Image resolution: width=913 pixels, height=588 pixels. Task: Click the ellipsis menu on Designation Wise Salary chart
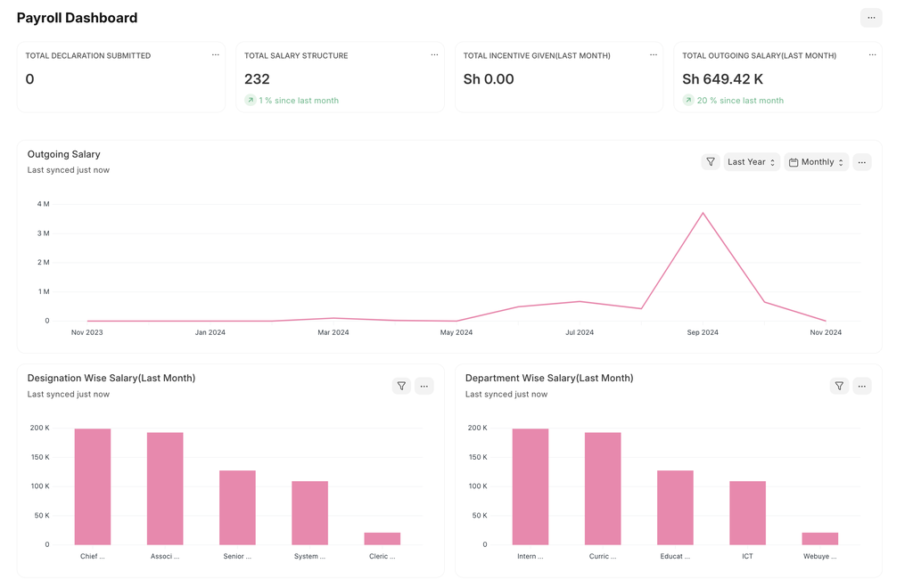pos(424,386)
